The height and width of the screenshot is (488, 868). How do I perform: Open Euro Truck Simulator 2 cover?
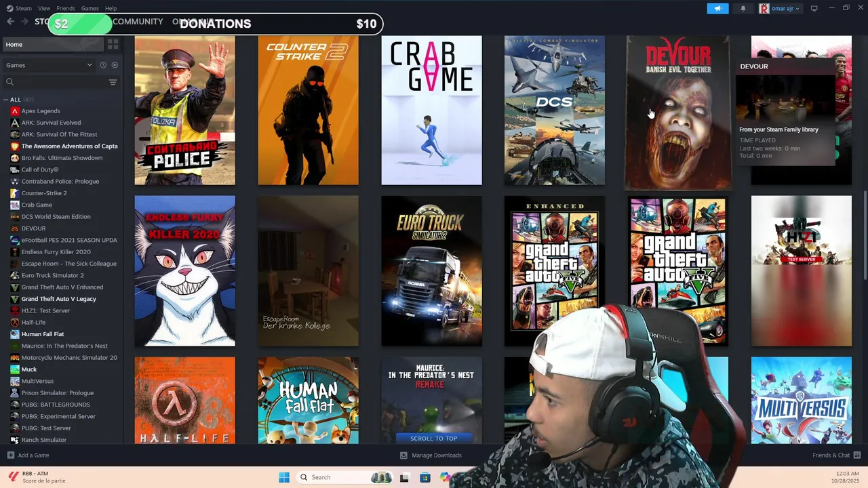coord(431,271)
